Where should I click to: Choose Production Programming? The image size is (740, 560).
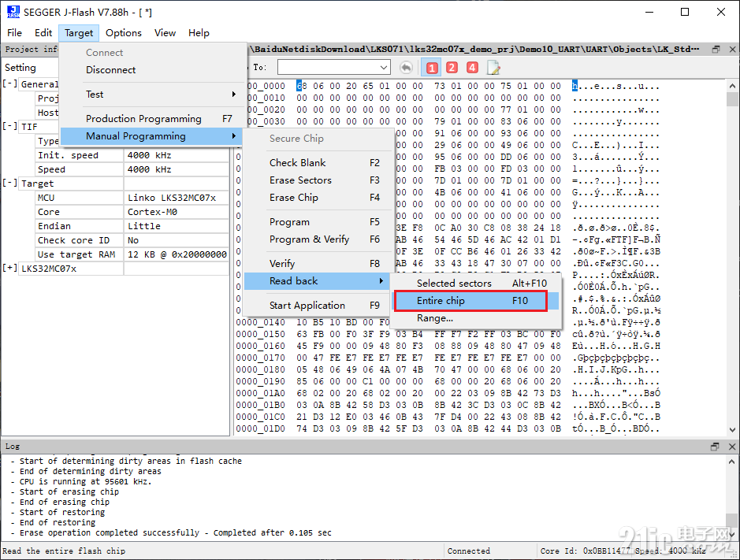point(151,118)
